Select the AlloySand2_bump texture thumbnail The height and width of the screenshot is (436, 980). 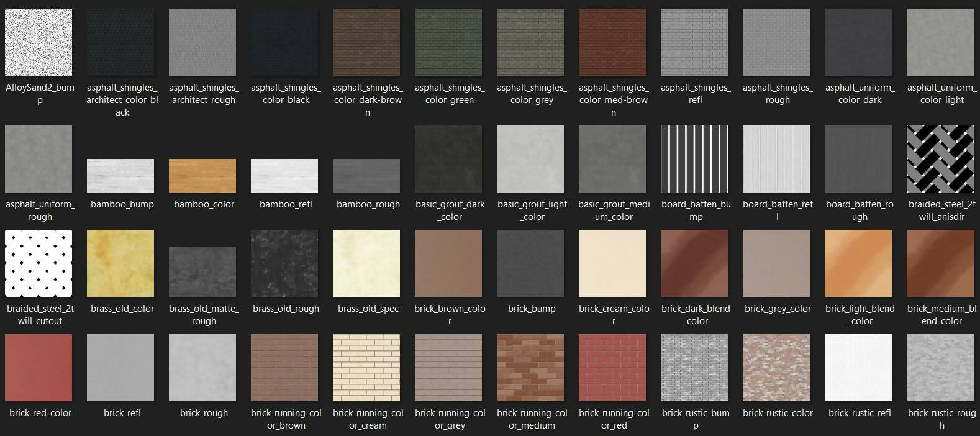coord(39,42)
